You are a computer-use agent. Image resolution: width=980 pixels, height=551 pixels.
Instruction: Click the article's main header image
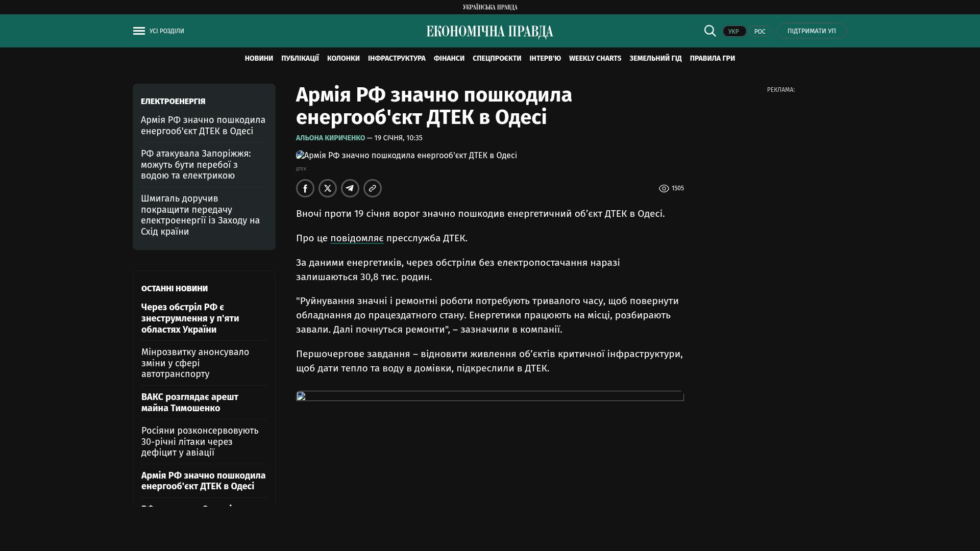coord(406,156)
